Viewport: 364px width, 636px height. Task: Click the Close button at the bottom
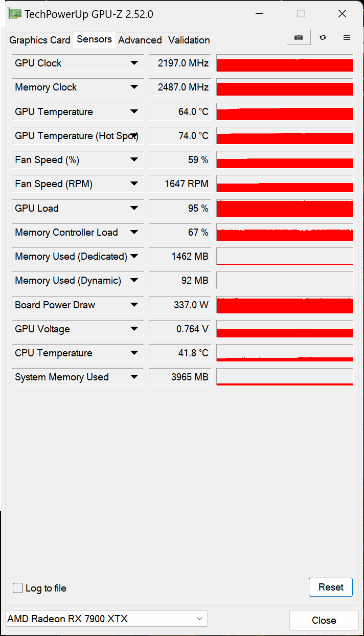(x=324, y=620)
